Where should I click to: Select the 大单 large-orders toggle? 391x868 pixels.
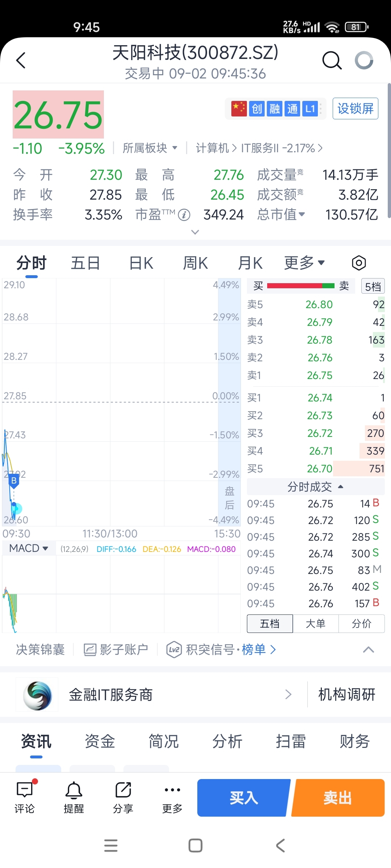tap(316, 624)
